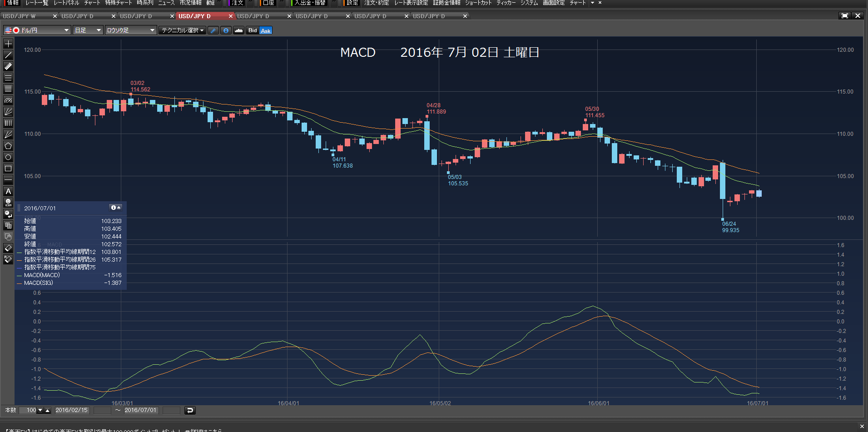Select the text annotation A tool
This screenshot has width=868, height=432.
click(x=8, y=192)
